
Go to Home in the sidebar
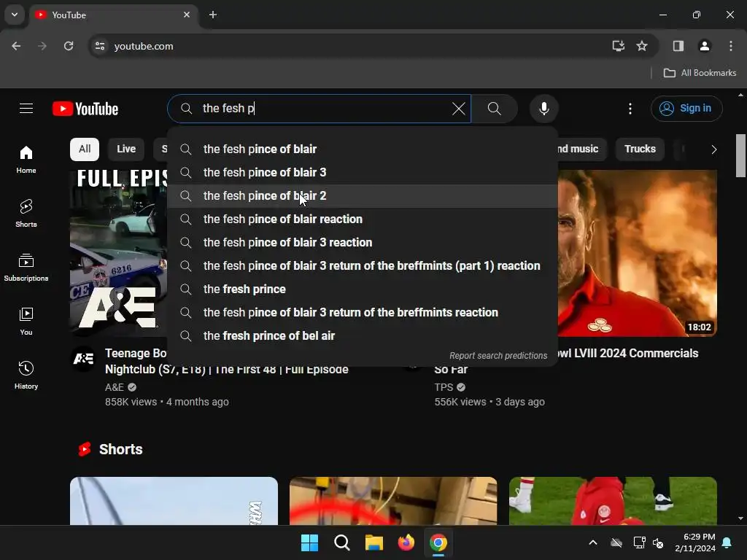26,160
